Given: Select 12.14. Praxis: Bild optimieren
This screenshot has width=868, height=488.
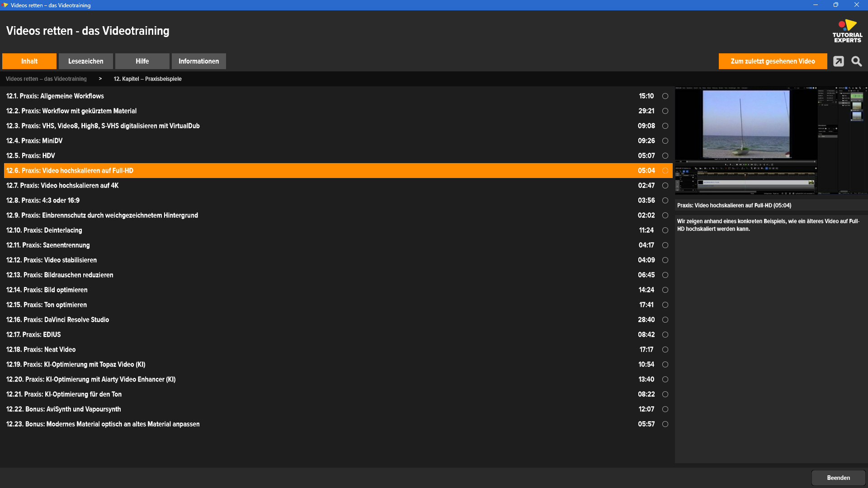Looking at the screenshot, I should pyautogui.click(x=338, y=290).
